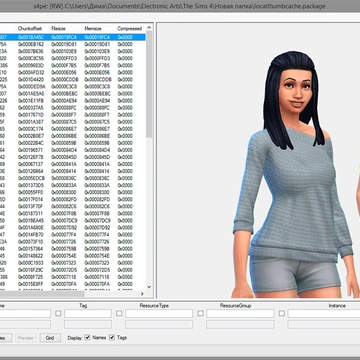Select the row with chunkoffset 0x000EB162
The image size is (360, 360).
point(73,44)
